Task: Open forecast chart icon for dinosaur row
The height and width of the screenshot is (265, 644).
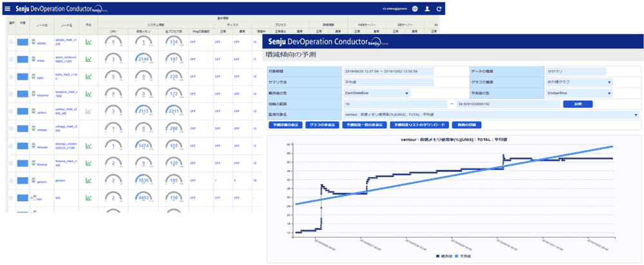Action: point(88,146)
